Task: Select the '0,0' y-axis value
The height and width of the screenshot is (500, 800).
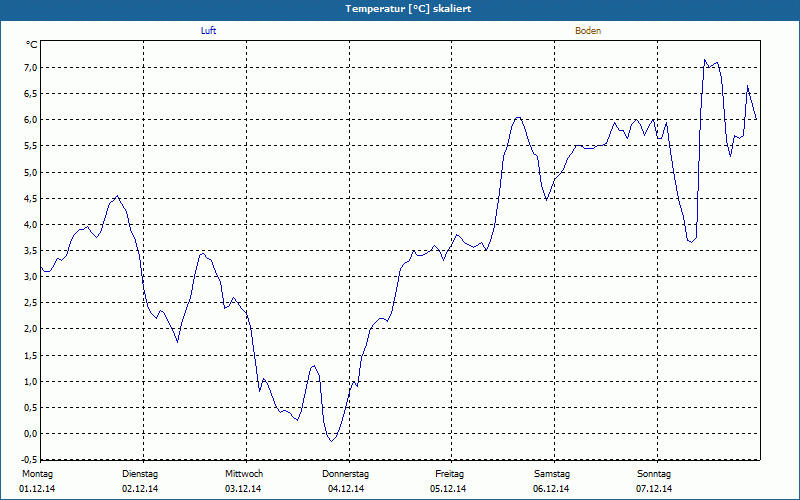Action: (31, 433)
